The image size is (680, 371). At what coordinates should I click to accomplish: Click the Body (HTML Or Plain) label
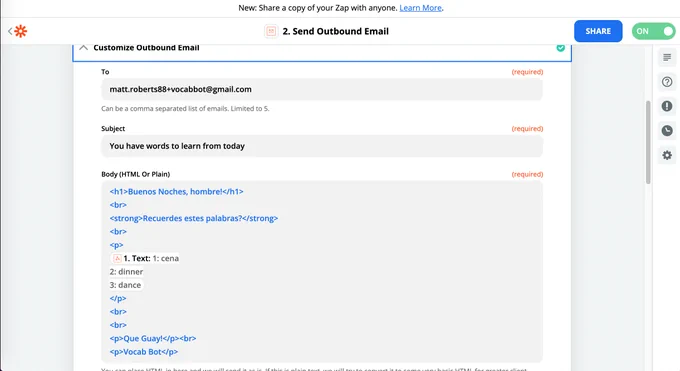[x=136, y=174]
